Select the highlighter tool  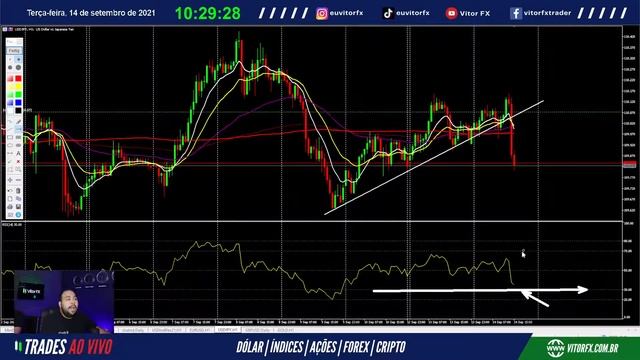point(18,122)
